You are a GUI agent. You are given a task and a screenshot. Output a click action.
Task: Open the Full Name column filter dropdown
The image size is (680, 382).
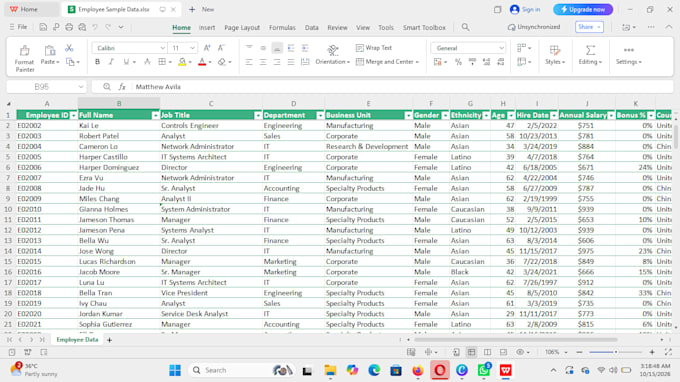click(155, 115)
